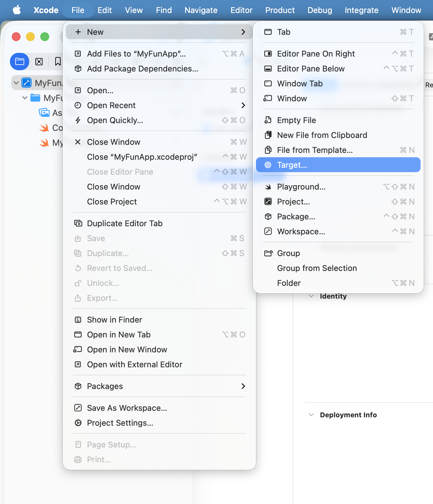
Task: Click the Project Settings gear icon
Action: [x=78, y=423]
